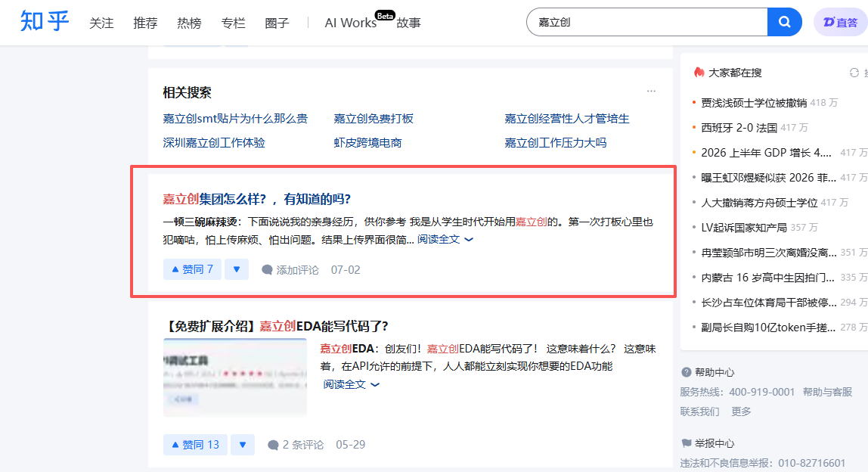Search 嘉立创工作压力大吗
Image resolution: width=868 pixels, height=472 pixels.
[555, 143]
